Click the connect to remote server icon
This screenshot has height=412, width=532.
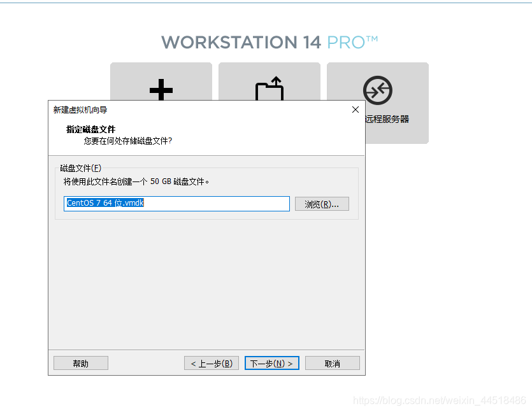pyautogui.click(x=378, y=90)
